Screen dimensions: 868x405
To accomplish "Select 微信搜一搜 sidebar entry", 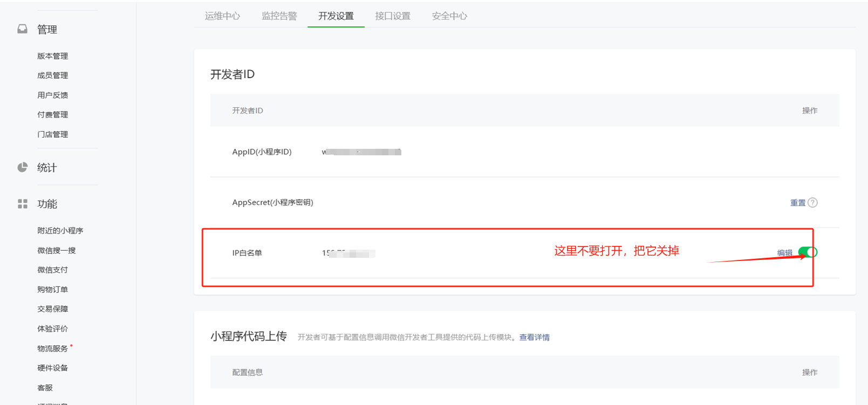I will tap(56, 250).
